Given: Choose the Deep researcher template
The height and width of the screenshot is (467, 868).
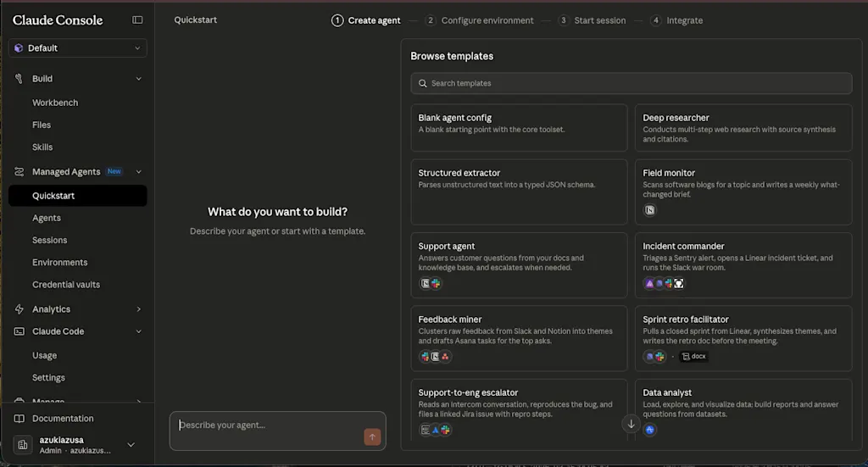Looking at the screenshot, I should coord(743,128).
